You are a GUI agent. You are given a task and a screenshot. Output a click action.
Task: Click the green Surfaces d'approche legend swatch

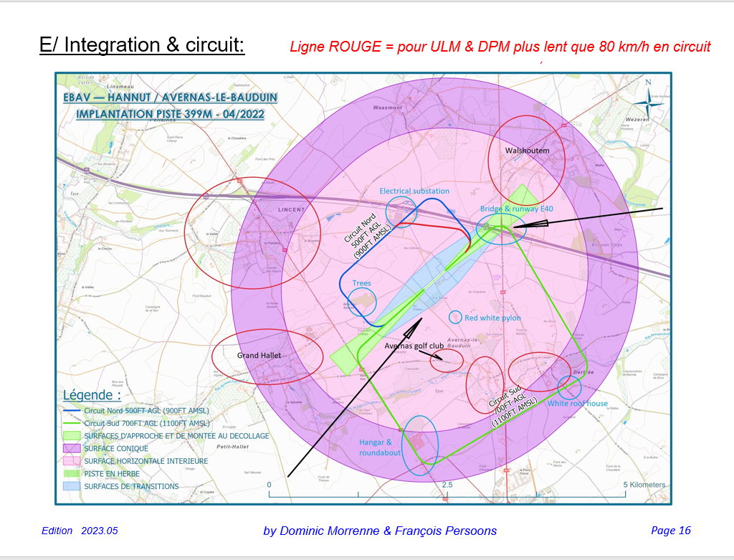coord(72,435)
